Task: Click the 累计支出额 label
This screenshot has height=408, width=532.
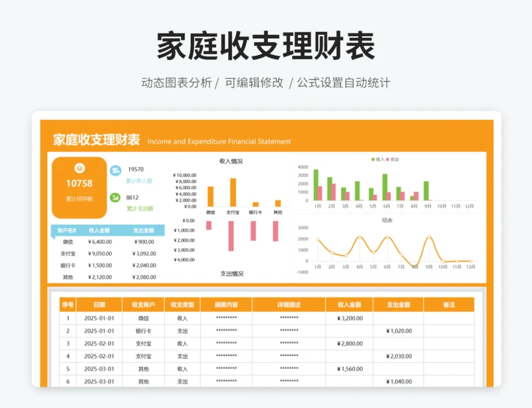Action: (140, 208)
